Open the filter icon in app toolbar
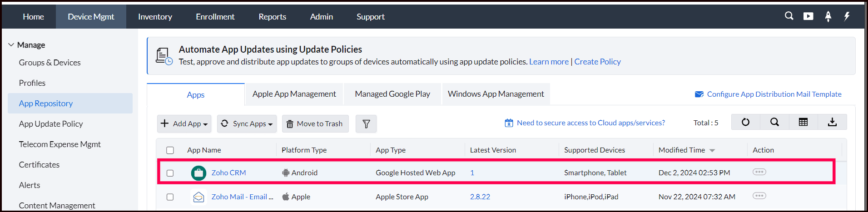 point(366,123)
